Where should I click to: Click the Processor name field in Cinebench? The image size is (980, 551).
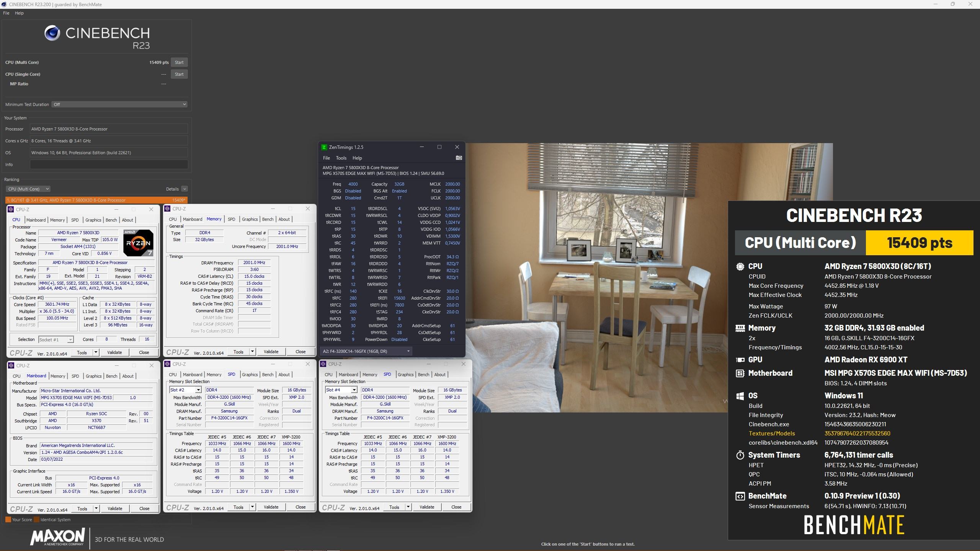point(109,129)
